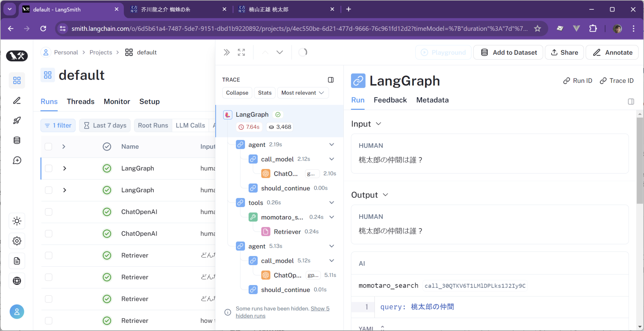This screenshot has height=331, width=644.
Task: Select the annotation pencil icon in sidebar
Action: 17,101
